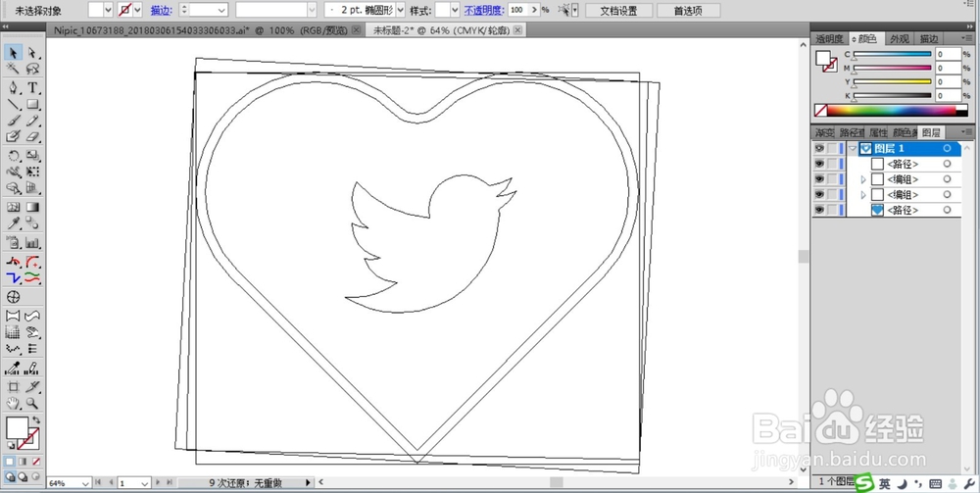The image size is (980, 493).
Task: Select the Column Graph tool
Action: 33,243
